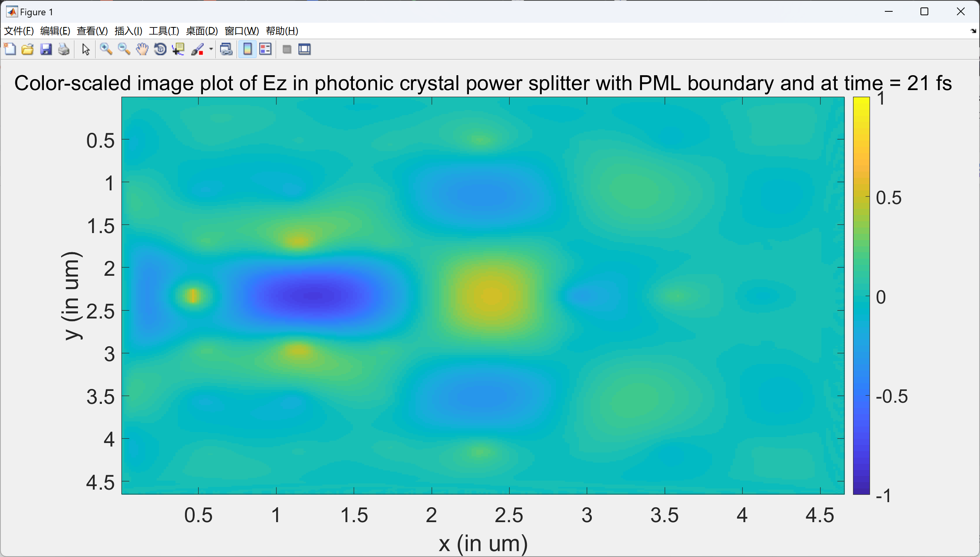This screenshot has height=557, width=980.
Task: Activate the Rotate 3D tool
Action: click(160, 49)
